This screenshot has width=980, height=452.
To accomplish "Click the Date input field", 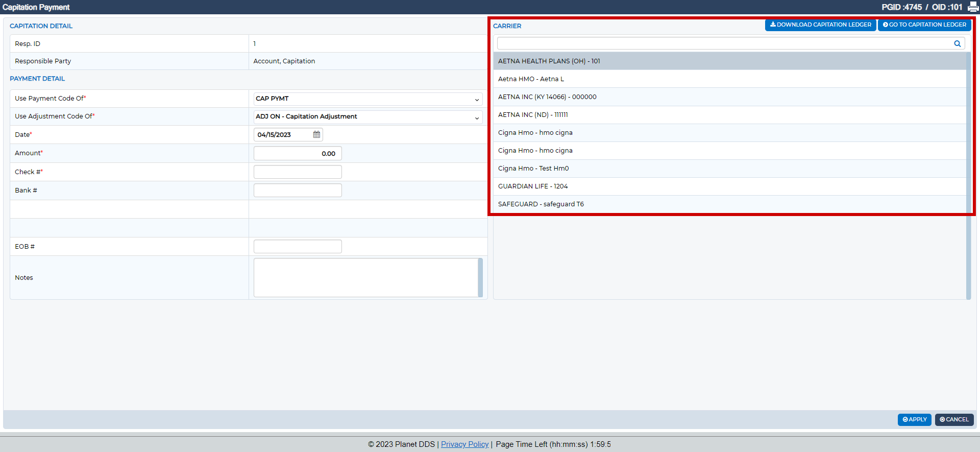I will coord(288,134).
